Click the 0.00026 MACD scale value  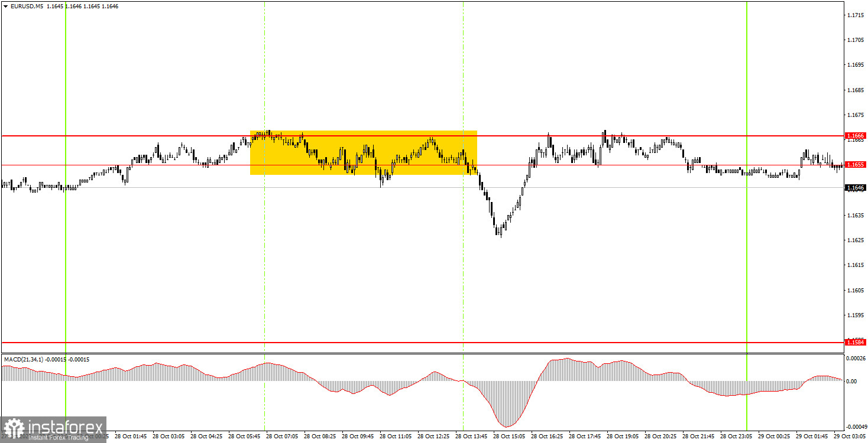coord(856,359)
